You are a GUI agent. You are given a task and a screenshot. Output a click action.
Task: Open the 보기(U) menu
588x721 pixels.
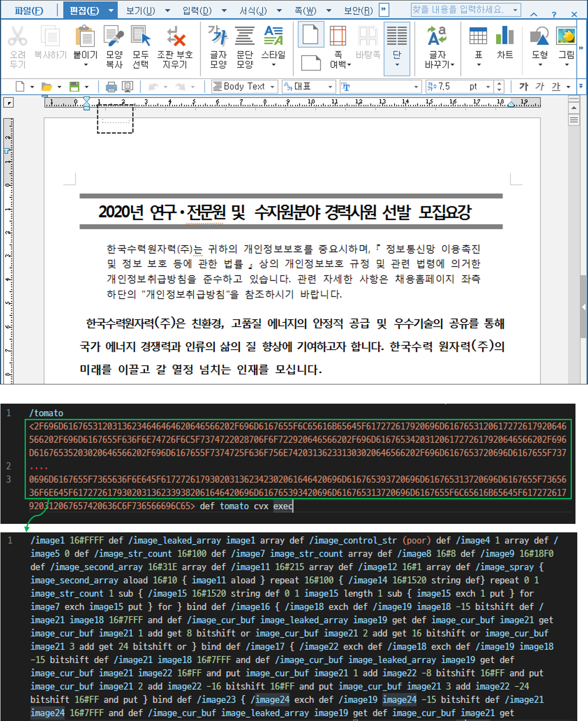(x=140, y=10)
